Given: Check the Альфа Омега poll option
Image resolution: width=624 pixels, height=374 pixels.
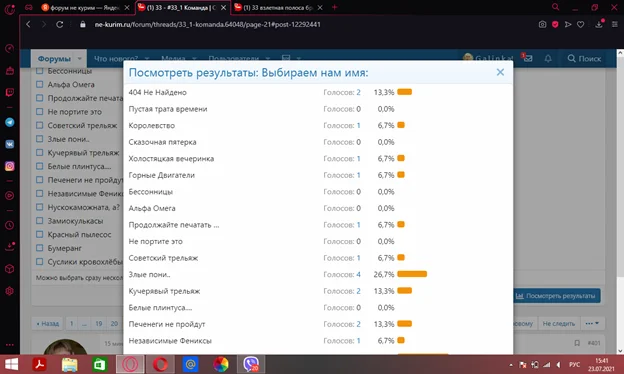Looking at the screenshot, I should [x=39, y=84].
